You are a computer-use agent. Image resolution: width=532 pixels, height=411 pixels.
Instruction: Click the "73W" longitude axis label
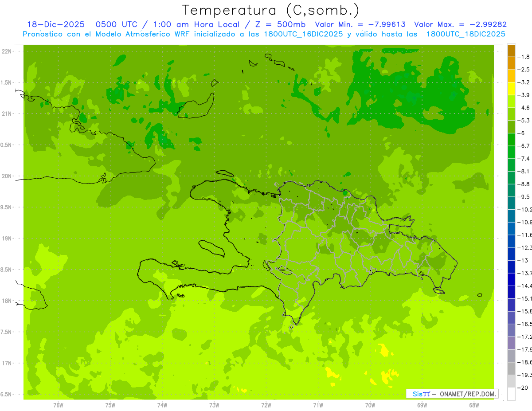click(x=214, y=405)
